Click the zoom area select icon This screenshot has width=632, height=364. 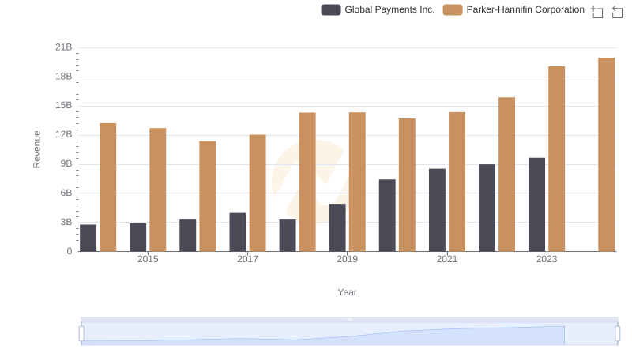(597, 12)
